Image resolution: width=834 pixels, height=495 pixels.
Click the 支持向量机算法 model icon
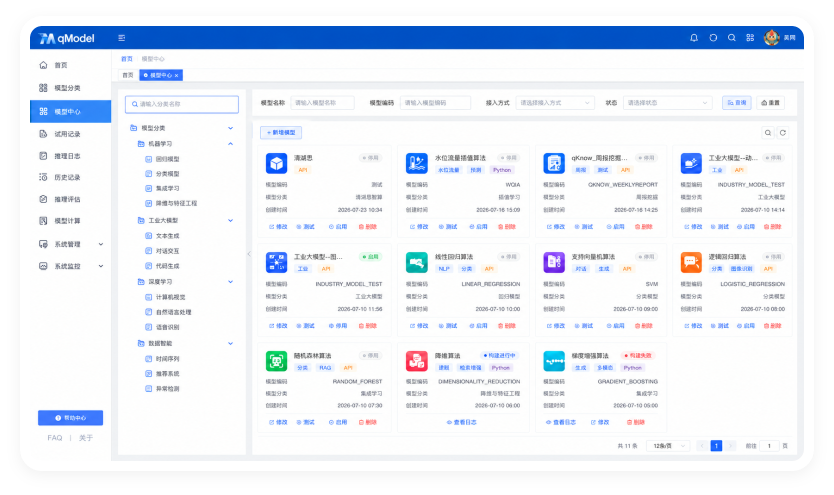coord(554,262)
